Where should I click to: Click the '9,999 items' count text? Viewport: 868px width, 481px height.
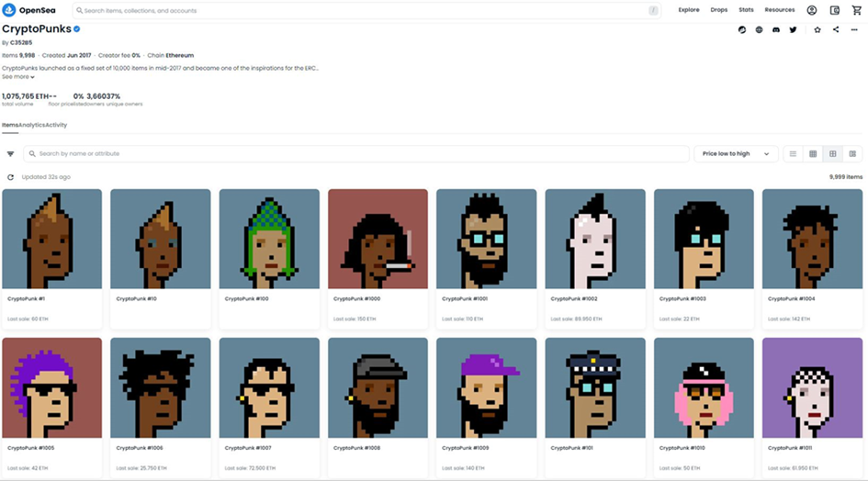click(845, 177)
